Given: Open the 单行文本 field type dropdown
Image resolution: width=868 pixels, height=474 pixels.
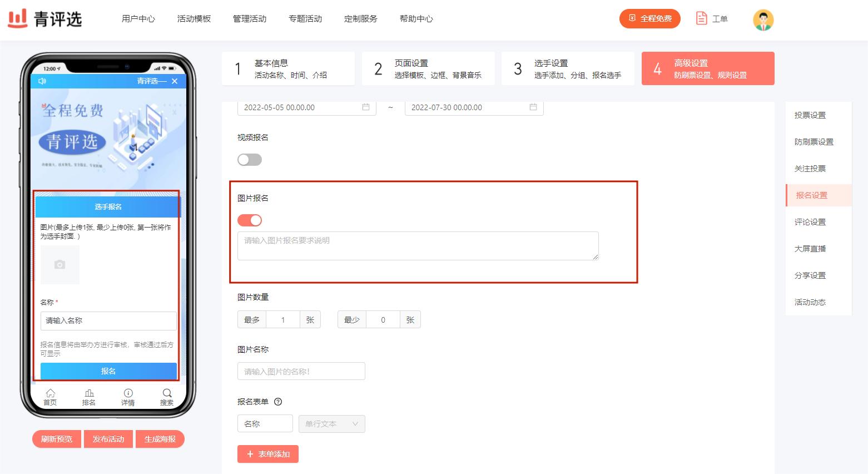Looking at the screenshot, I should (x=331, y=423).
